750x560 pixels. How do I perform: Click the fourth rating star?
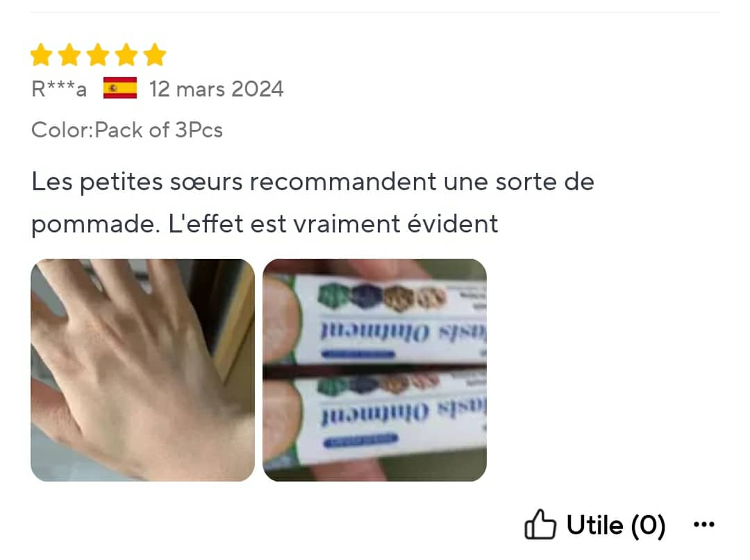coord(126,54)
